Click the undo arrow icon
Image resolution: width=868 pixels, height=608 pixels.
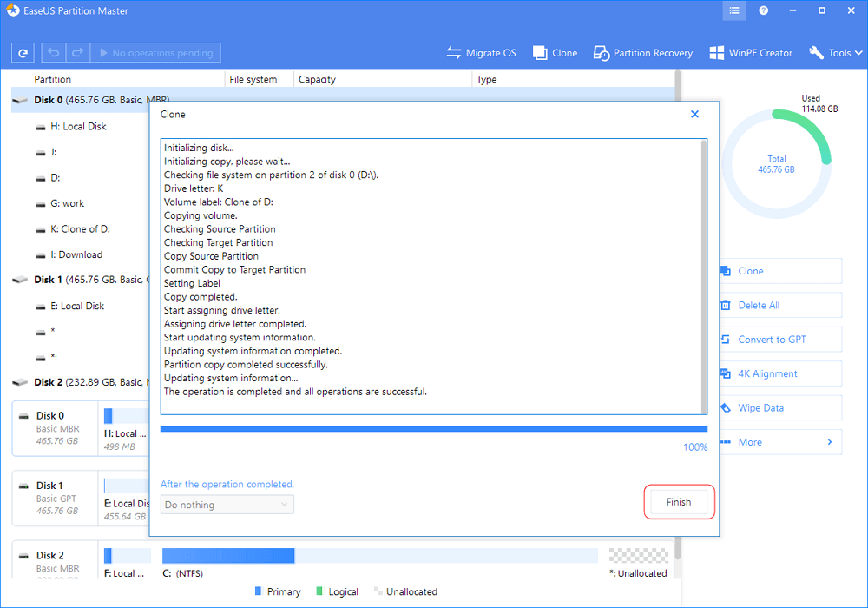tap(54, 53)
